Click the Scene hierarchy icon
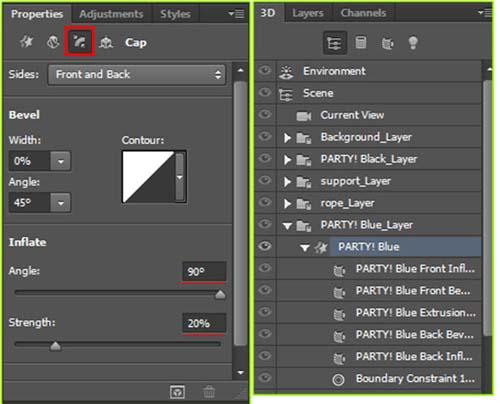The width and height of the screenshot is (500, 404). tap(286, 94)
